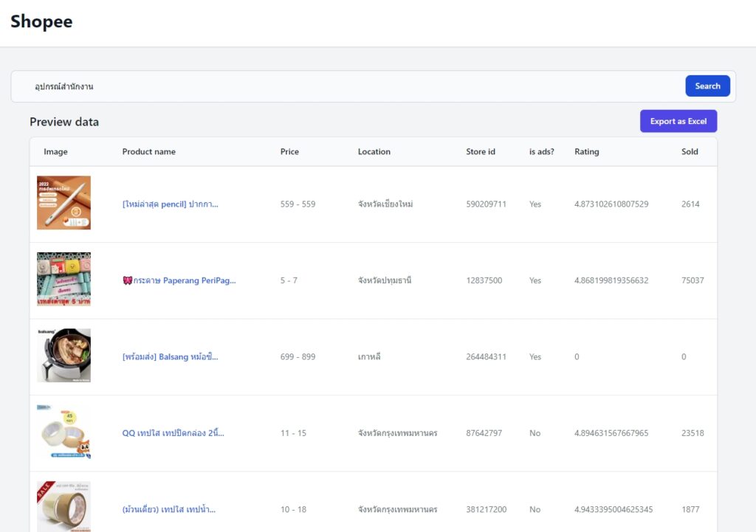Click the Balsang air fryer thumbnail
756x532 pixels.
tap(63, 356)
